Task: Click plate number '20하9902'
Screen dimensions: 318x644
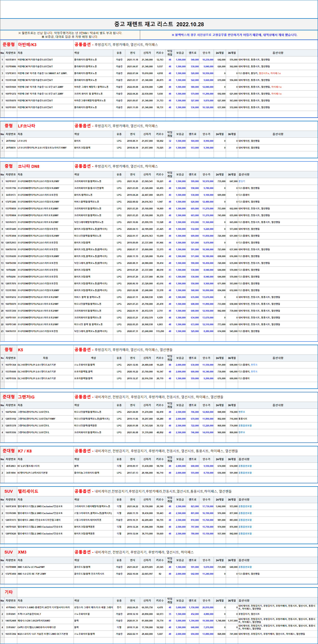Action: pyautogui.click(x=11, y=141)
